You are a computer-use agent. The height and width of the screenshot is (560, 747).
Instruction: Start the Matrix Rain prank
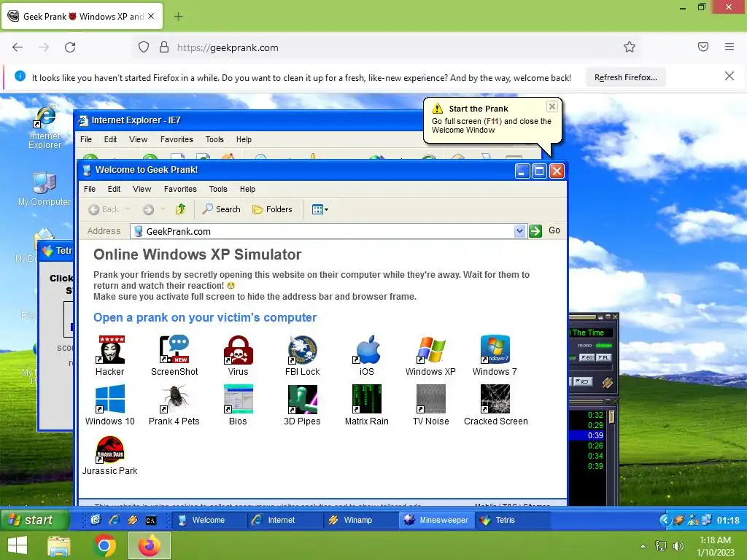click(x=367, y=405)
